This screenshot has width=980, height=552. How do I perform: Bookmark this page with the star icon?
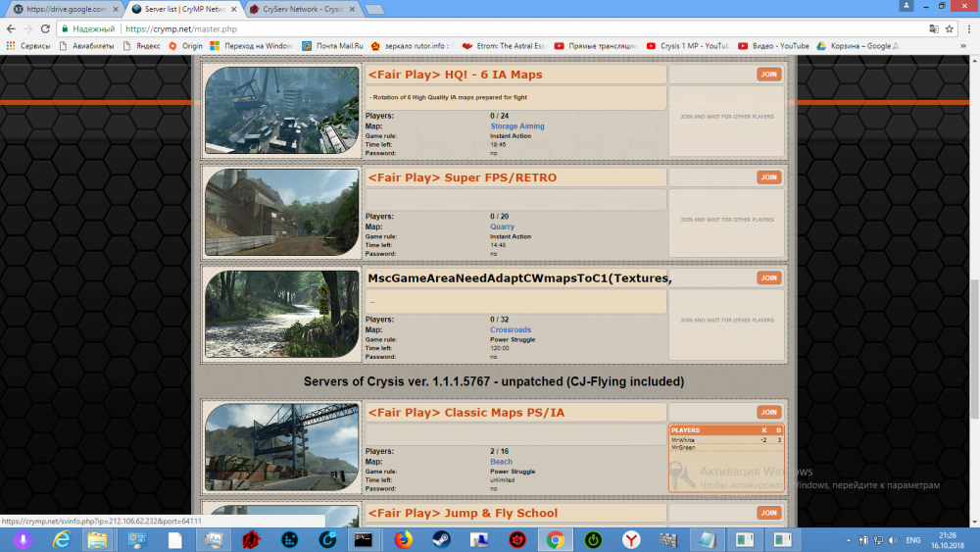tap(949, 28)
